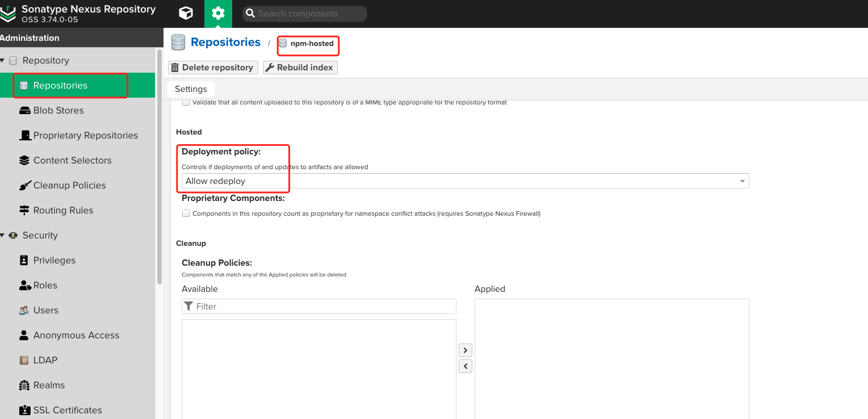The width and height of the screenshot is (868, 419).
Task: Click the Roles icon in sidebar
Action: tap(25, 286)
